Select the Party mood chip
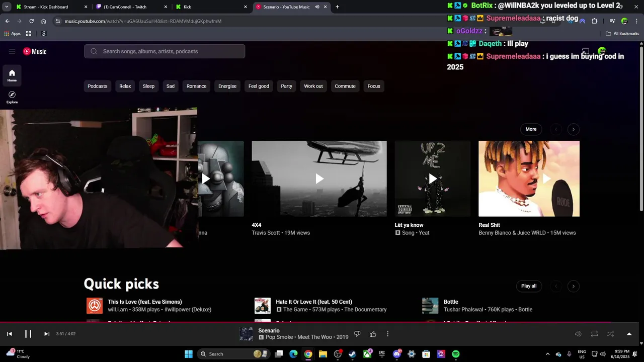 (x=286, y=86)
